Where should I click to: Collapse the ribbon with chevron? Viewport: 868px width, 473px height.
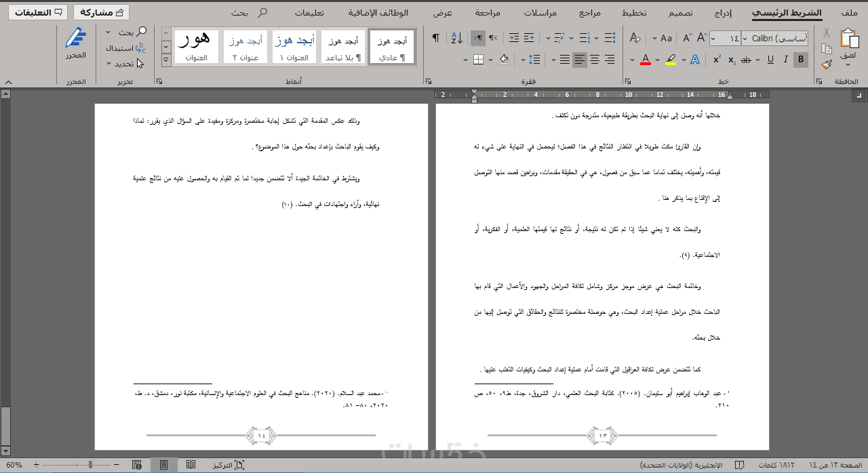click(x=7, y=81)
